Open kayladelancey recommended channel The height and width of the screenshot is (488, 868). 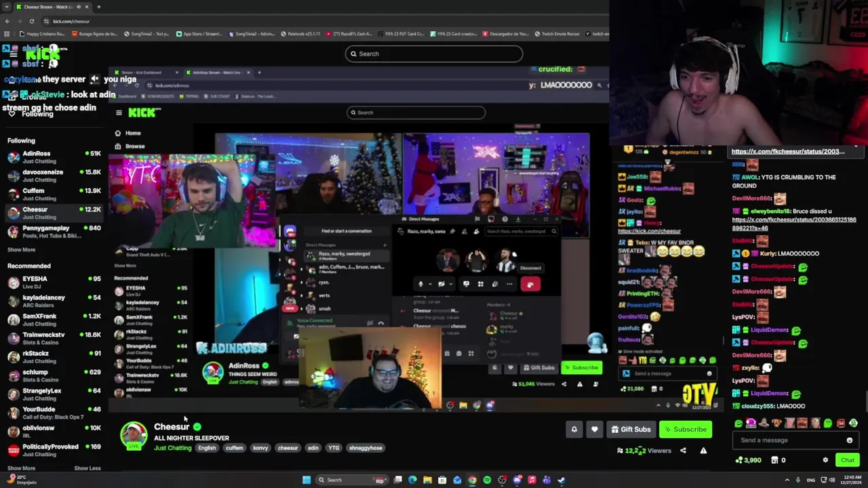[54, 301]
